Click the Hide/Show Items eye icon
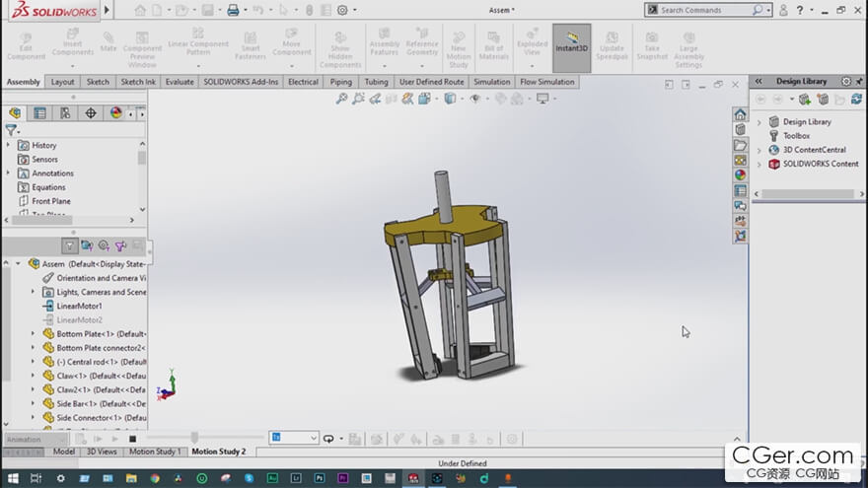Image resolution: width=868 pixels, height=488 pixels. (x=475, y=99)
